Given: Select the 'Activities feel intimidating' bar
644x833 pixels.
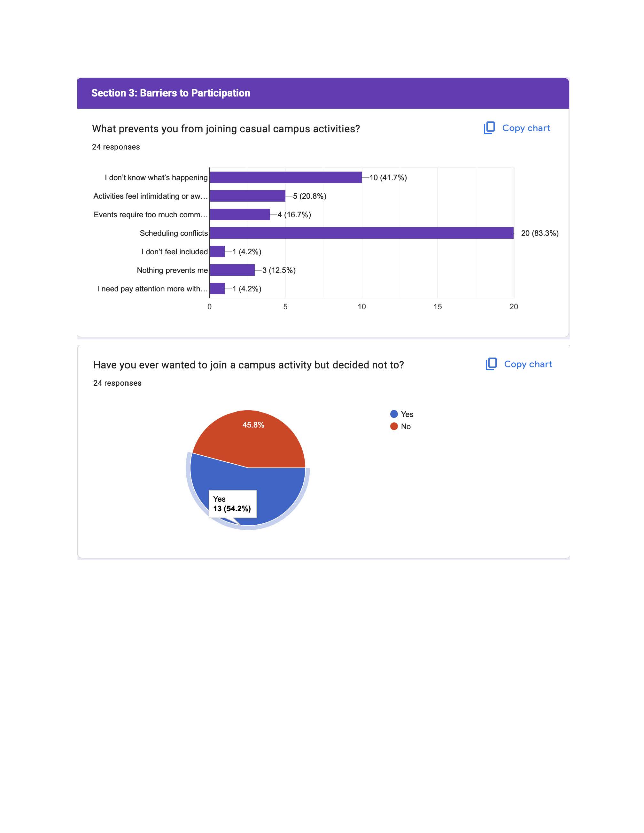Looking at the screenshot, I should pos(247,196).
